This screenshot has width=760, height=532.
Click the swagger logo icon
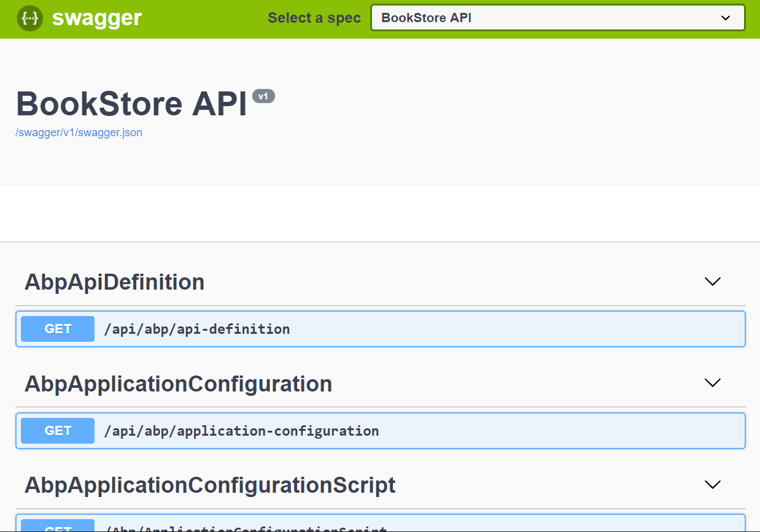click(x=29, y=18)
